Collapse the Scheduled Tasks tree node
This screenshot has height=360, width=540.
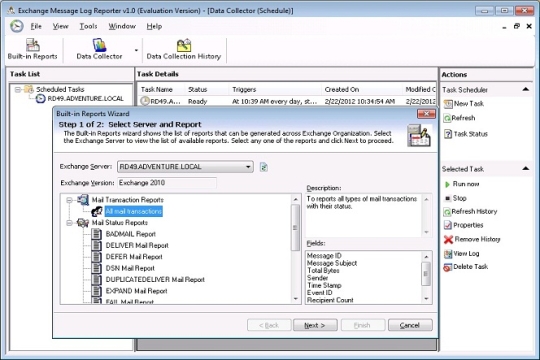(x=17, y=90)
